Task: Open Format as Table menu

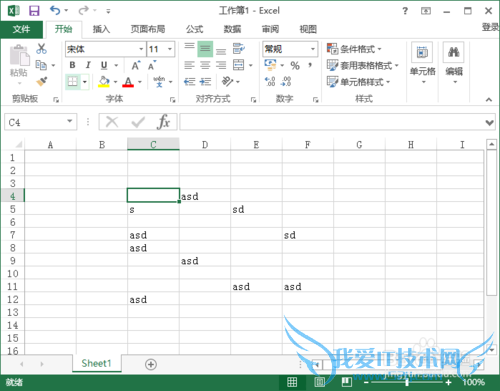Action: click(363, 65)
